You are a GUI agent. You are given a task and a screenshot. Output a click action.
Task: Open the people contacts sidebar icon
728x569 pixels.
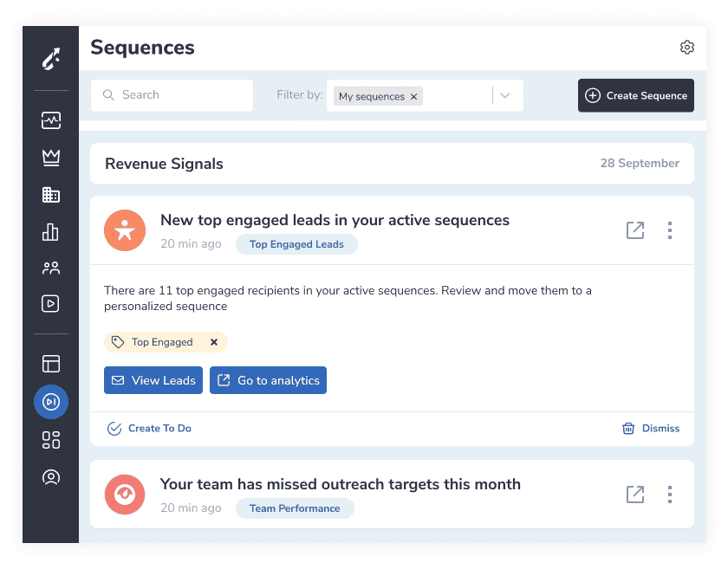click(x=51, y=268)
